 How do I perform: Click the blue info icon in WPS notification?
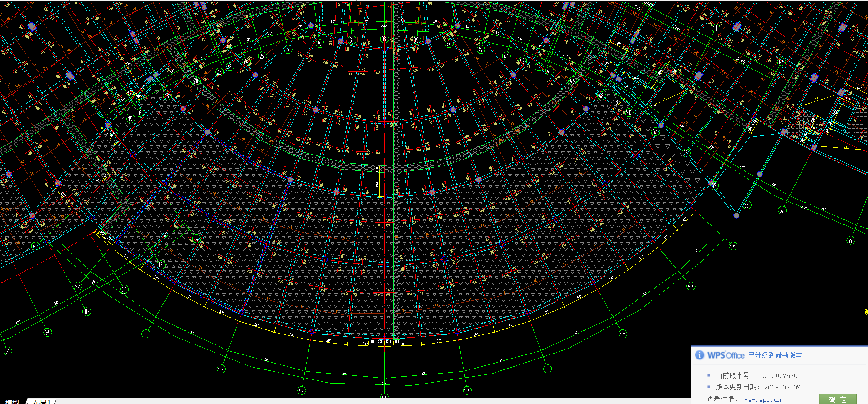click(x=700, y=355)
